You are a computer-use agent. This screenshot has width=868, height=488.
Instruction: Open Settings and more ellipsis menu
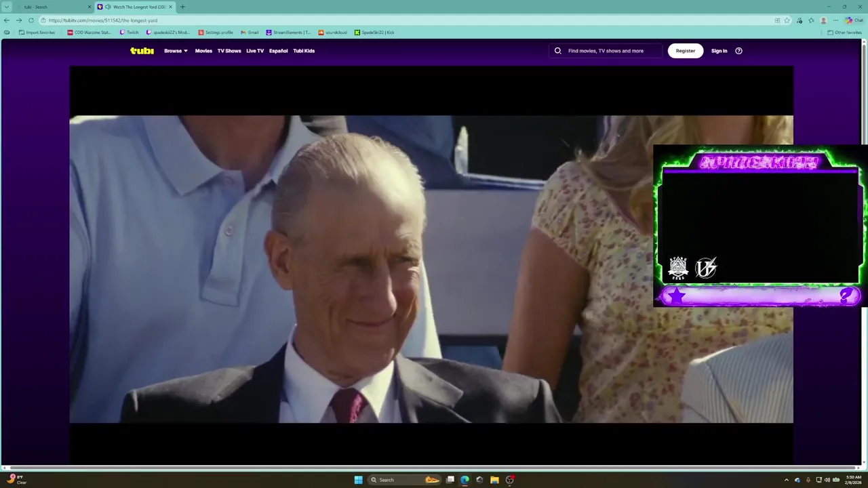(835, 20)
